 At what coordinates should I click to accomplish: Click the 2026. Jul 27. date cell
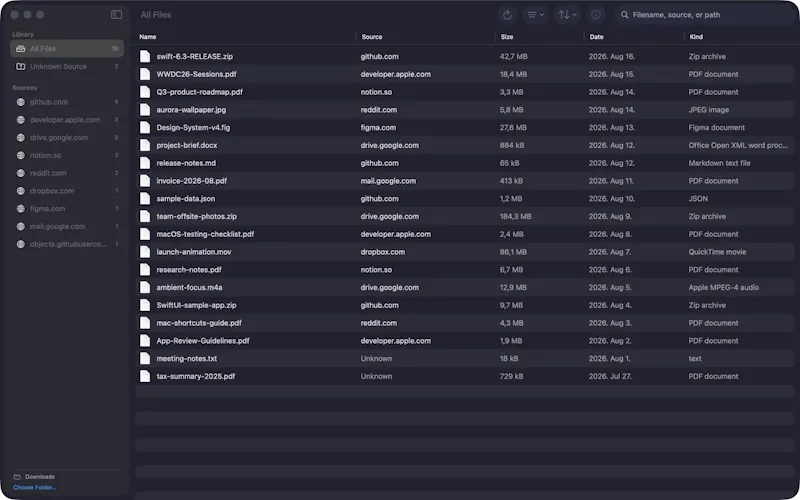pyautogui.click(x=610, y=377)
